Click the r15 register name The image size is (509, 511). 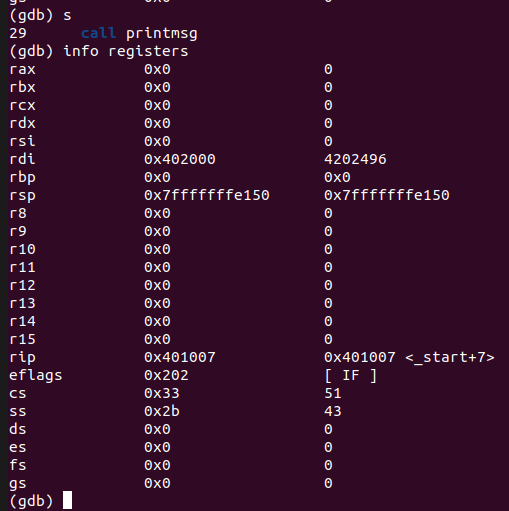(x=22, y=339)
